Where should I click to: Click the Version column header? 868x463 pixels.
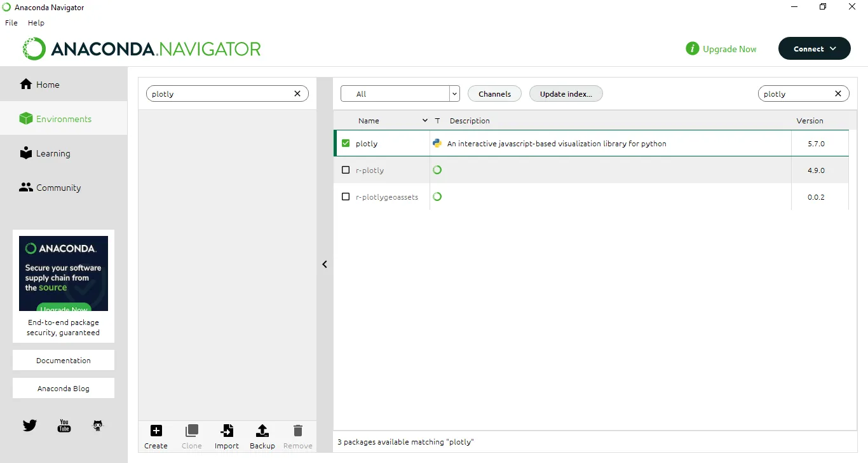(x=810, y=121)
